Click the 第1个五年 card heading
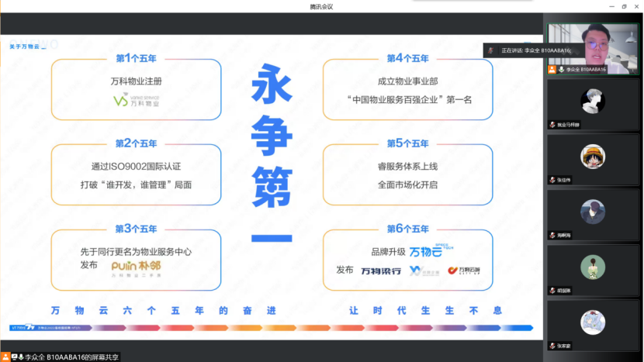644x362 pixels. (136, 58)
